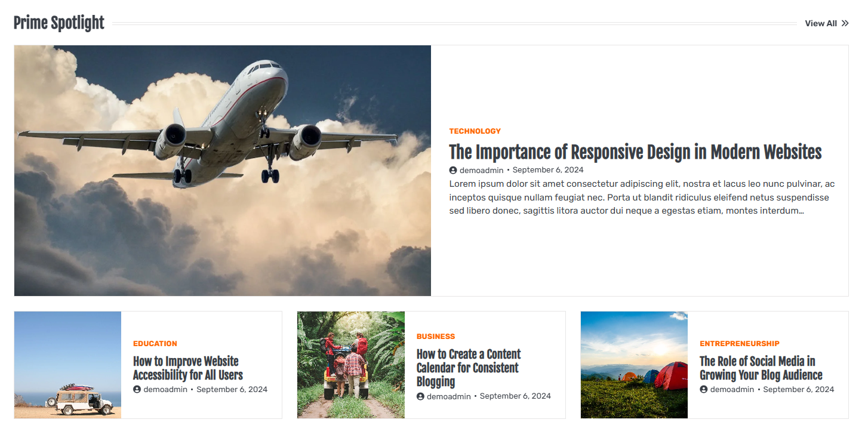868x444 pixels.
Task: Click the user icon in Social Media card
Action: pyautogui.click(x=704, y=390)
